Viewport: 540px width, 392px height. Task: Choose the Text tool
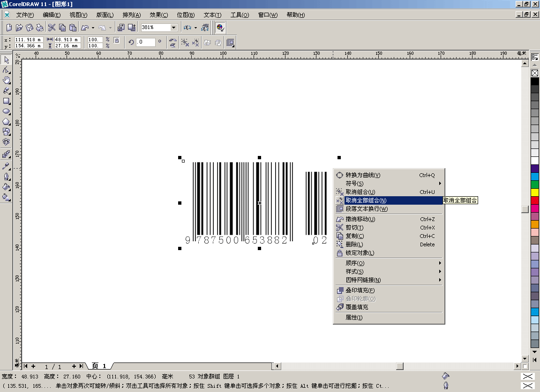pyautogui.click(x=7, y=142)
